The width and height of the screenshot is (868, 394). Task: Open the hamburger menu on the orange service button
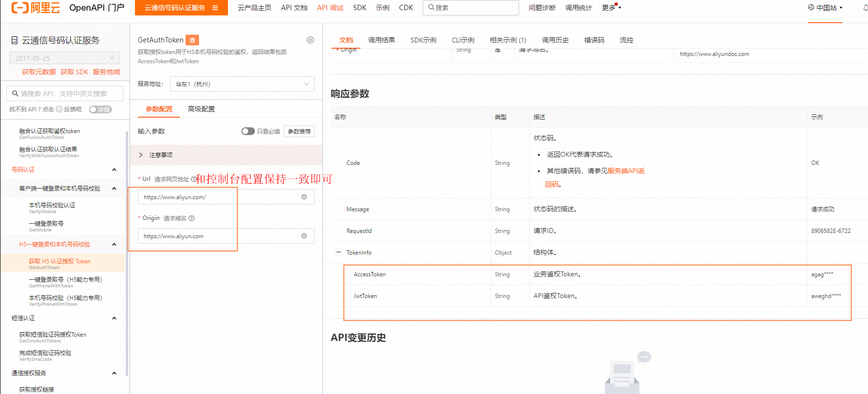(x=215, y=8)
